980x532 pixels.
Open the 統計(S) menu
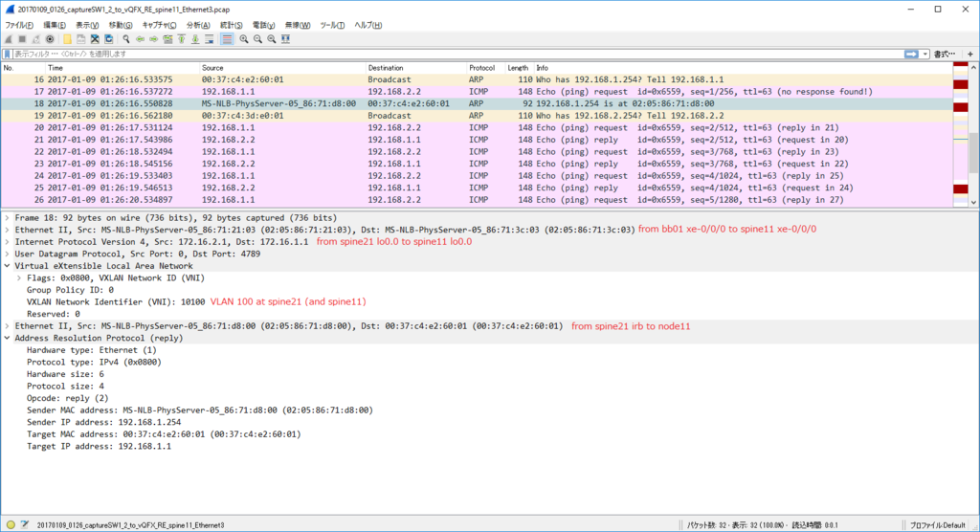[x=232, y=25]
